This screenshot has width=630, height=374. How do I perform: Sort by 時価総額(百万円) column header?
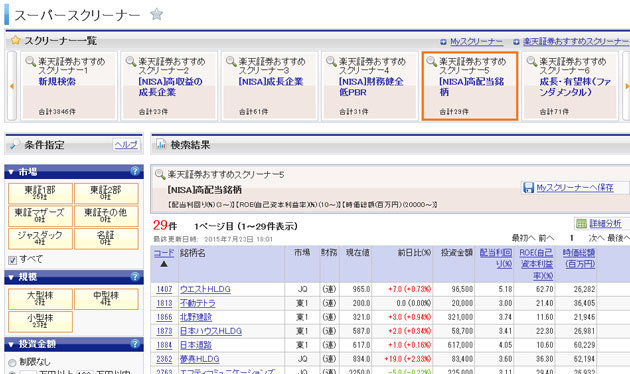coord(579,258)
